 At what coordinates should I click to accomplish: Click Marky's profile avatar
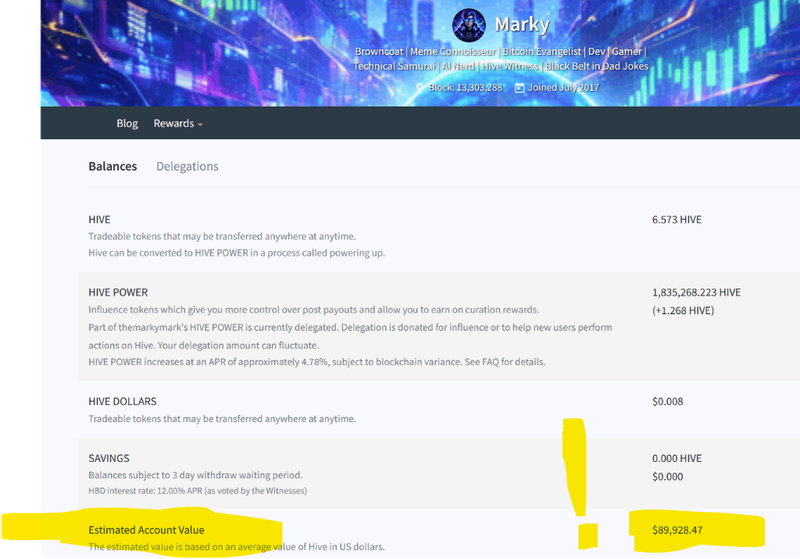coord(468,25)
